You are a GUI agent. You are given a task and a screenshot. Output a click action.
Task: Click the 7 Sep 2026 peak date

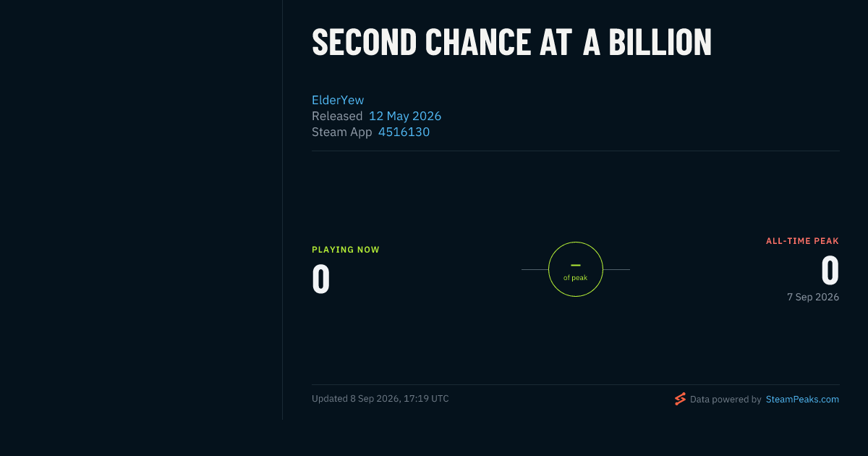[x=813, y=297]
